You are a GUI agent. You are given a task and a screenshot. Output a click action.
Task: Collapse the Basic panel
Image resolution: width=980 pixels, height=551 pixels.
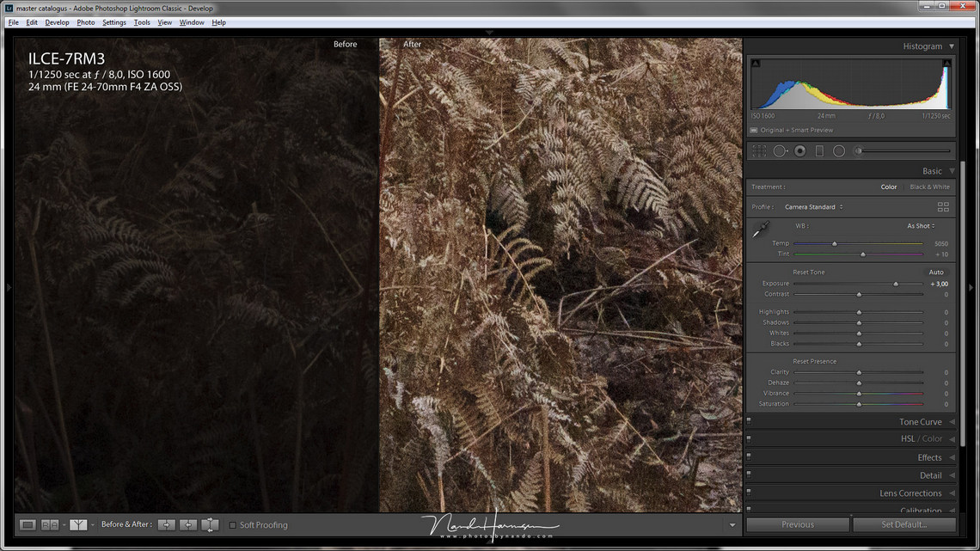[x=952, y=170]
